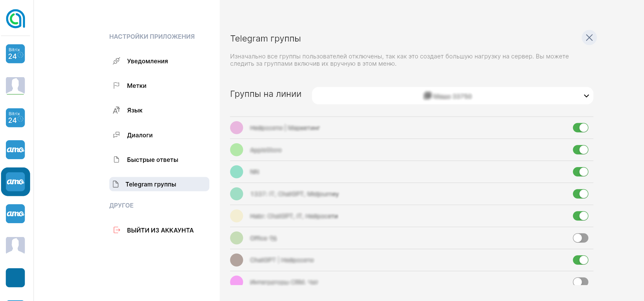The width and height of the screenshot is (644, 301).
Task: Open the currently highlighted amo account
Action: [x=16, y=182]
